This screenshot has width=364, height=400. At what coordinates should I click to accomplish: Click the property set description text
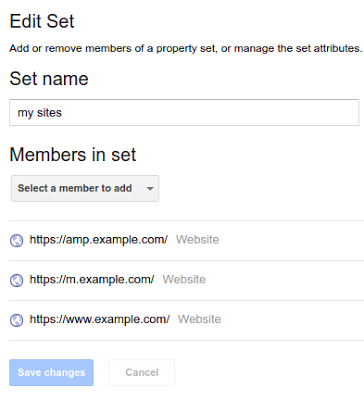click(x=186, y=49)
